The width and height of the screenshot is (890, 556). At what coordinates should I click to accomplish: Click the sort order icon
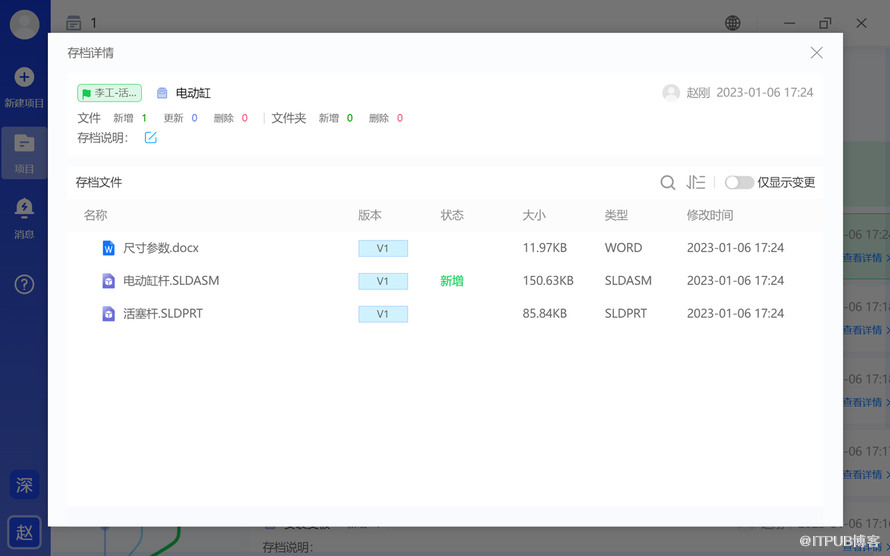coord(696,182)
